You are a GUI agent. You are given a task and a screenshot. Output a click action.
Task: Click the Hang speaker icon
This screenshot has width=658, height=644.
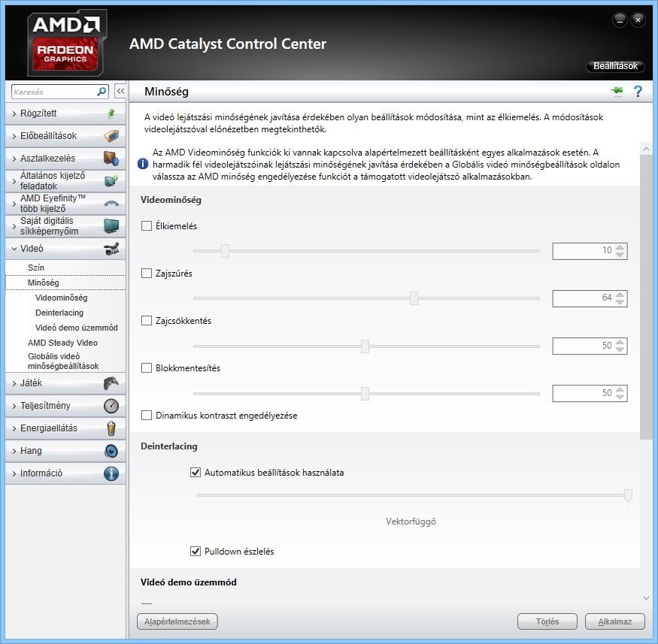111,451
